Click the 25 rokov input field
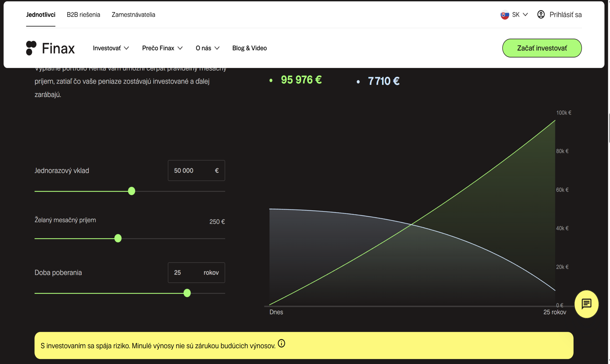610x364 pixels. [x=186, y=273]
